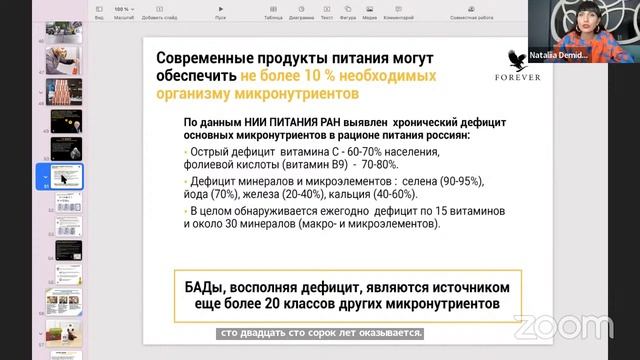
Task: Add a text box with the Текст icon
Action: click(327, 9)
